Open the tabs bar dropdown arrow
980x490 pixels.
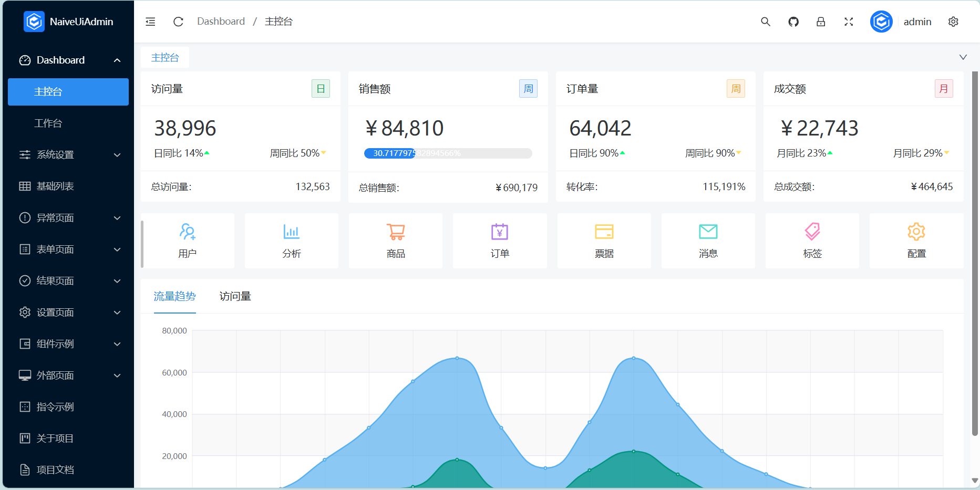[963, 57]
